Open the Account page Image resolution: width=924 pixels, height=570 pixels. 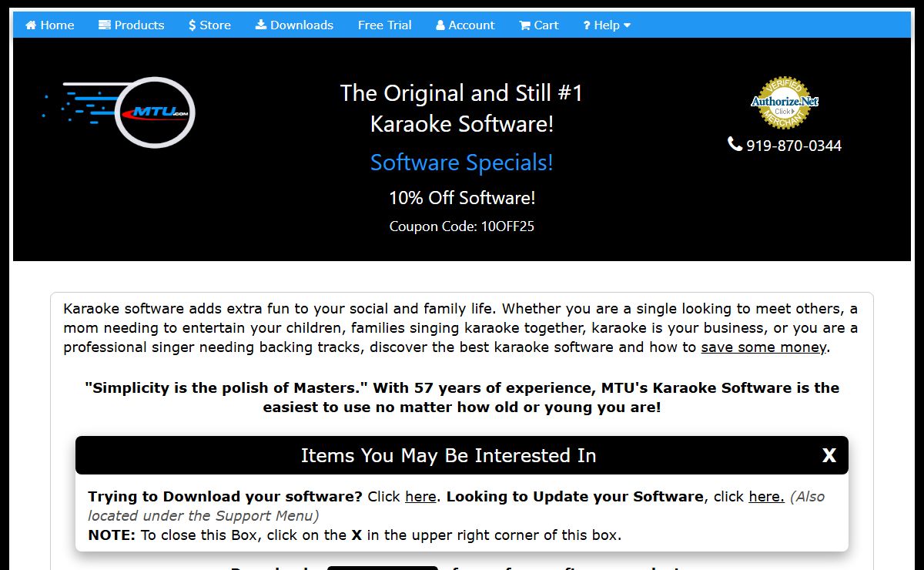tap(465, 25)
